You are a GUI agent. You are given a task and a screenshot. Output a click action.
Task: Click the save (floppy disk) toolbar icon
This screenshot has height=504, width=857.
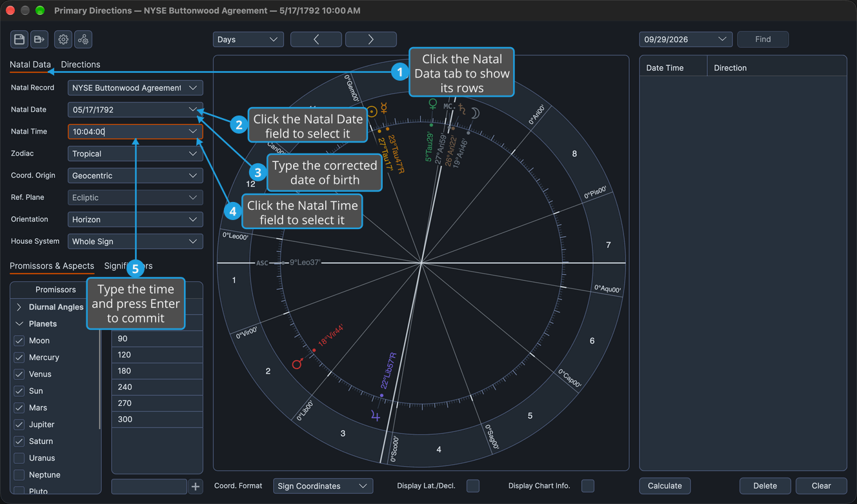click(x=19, y=39)
